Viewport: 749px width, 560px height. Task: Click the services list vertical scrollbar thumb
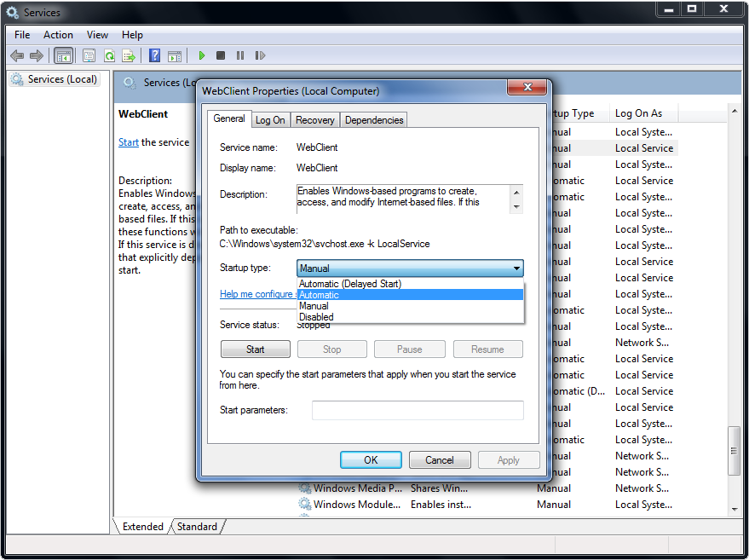[x=734, y=451]
